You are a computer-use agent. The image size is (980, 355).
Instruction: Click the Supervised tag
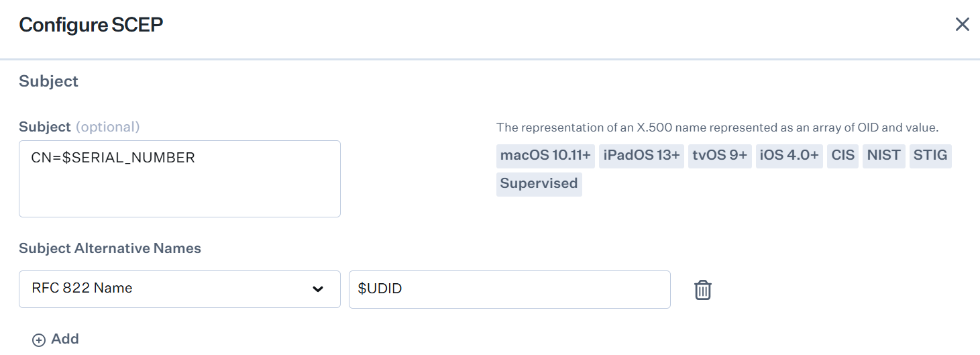539,184
